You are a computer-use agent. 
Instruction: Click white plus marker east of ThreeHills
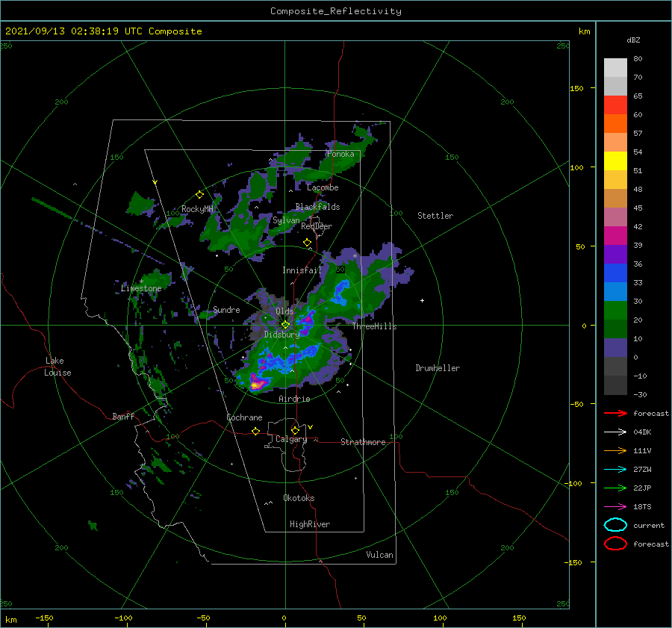coord(422,300)
